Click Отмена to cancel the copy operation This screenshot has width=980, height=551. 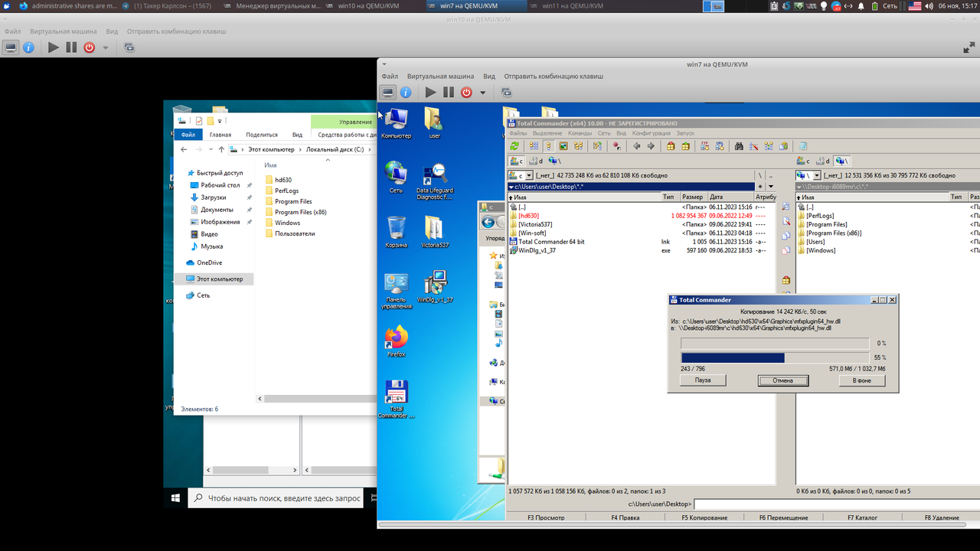coord(782,380)
